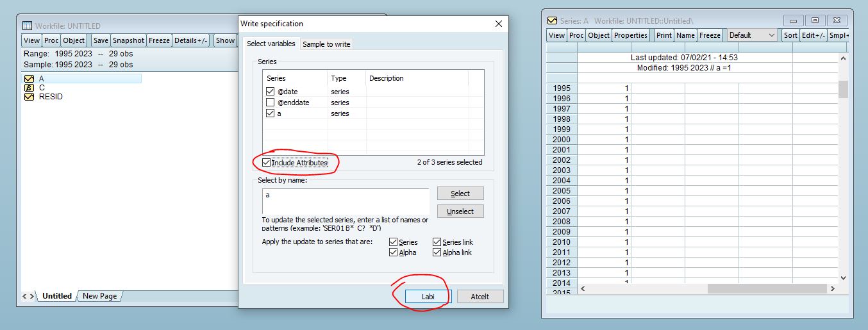Check the @enddate series checkbox
This screenshot has height=330, width=868.
tap(270, 103)
